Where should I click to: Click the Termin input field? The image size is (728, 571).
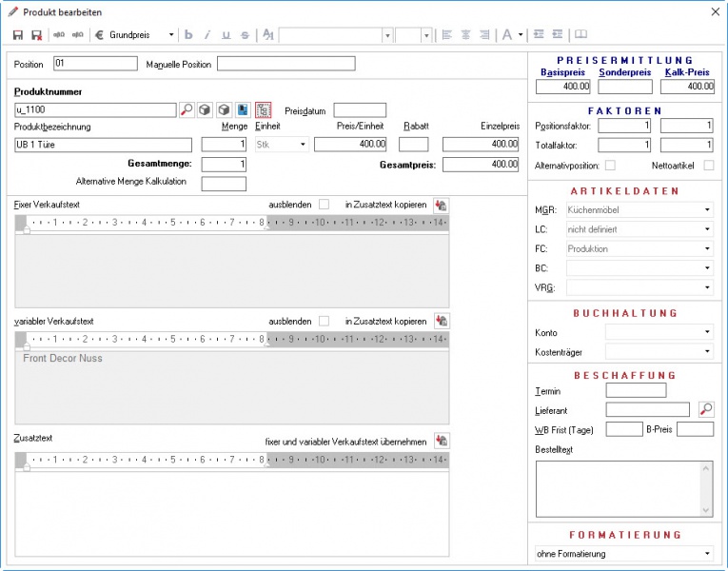636,390
